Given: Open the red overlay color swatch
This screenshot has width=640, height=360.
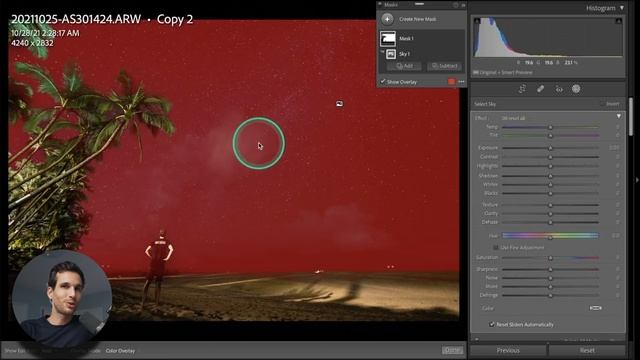Looking at the screenshot, I should coord(451,82).
